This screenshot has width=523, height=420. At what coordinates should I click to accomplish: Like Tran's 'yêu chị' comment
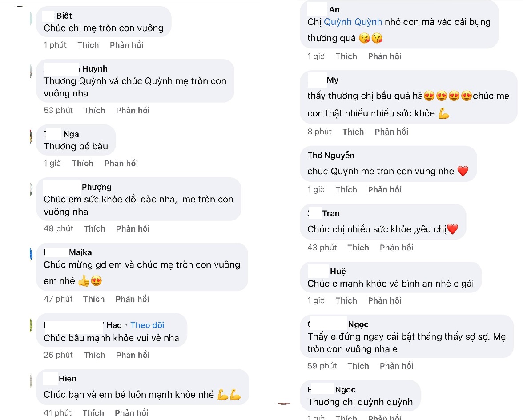pyautogui.click(x=358, y=247)
